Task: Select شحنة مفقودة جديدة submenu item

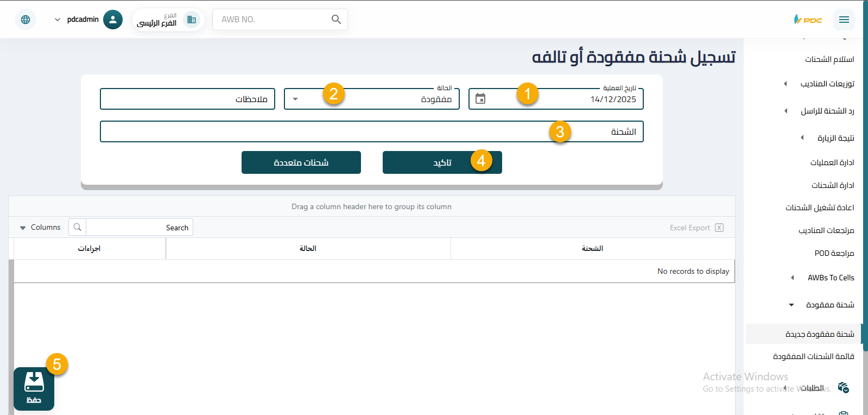Action: click(803, 334)
